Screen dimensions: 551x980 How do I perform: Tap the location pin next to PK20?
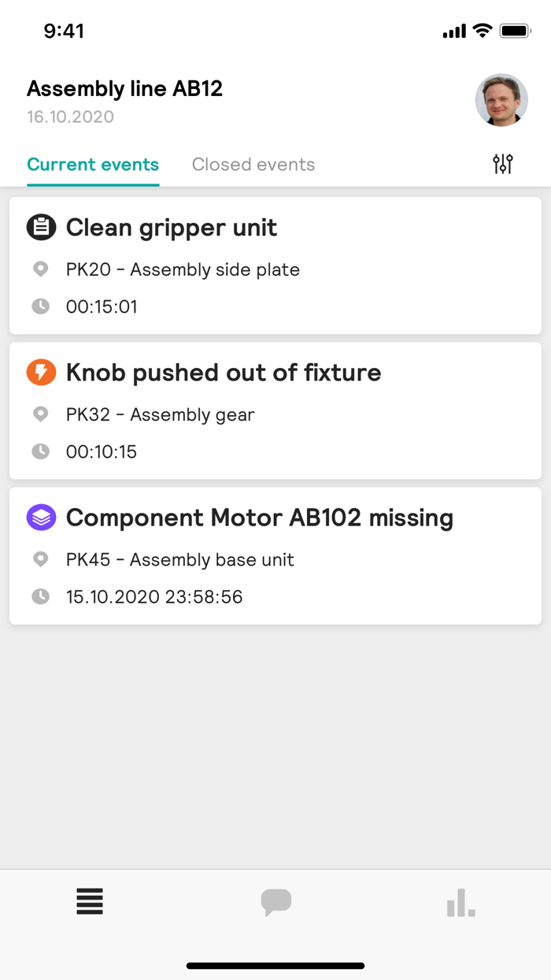[41, 269]
